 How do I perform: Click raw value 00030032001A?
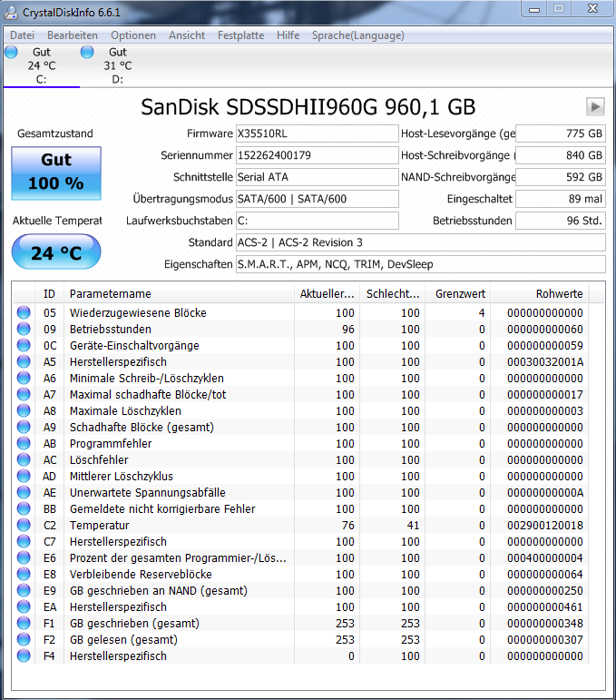[544, 361]
